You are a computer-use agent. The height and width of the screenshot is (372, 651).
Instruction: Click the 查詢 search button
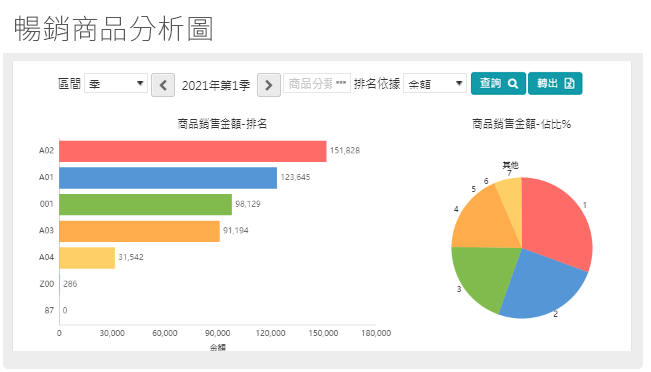coord(498,83)
